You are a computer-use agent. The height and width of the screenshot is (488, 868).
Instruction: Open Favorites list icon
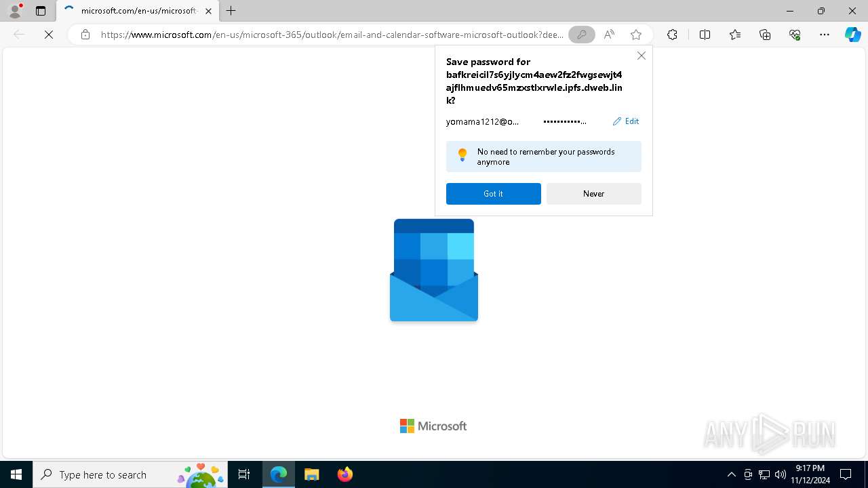(735, 35)
